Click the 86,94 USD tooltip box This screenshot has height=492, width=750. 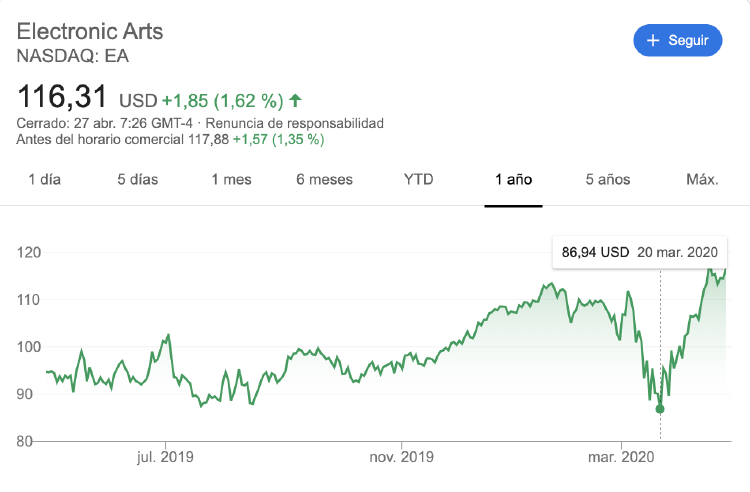(640, 252)
